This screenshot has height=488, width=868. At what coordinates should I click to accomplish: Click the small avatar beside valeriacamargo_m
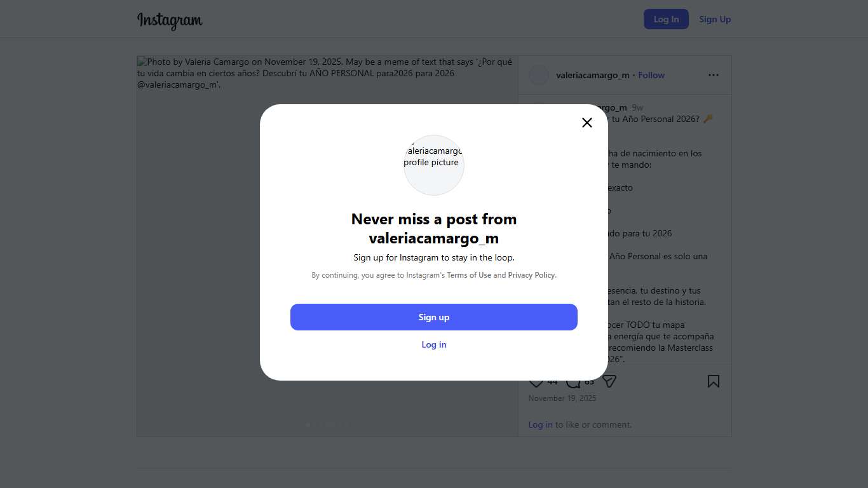(539, 75)
